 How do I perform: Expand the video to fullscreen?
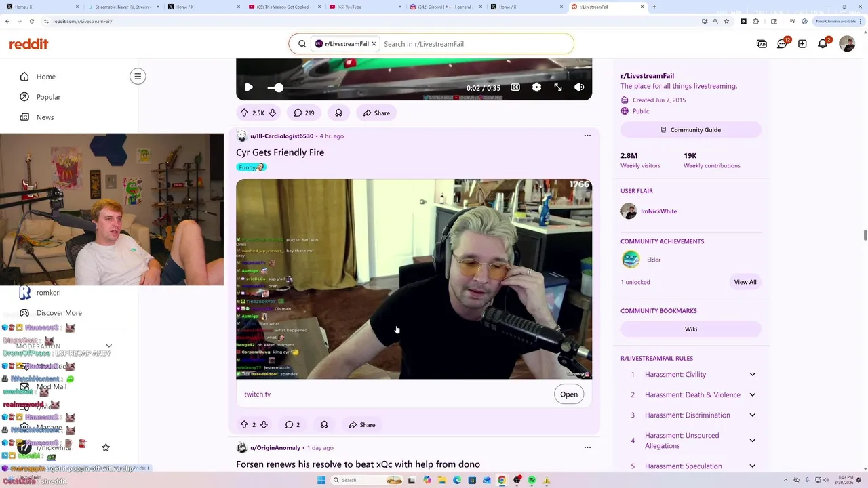558,87
